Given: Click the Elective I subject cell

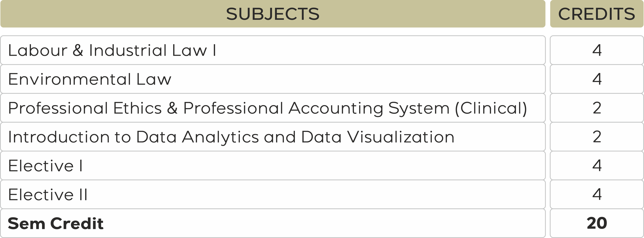Looking at the screenshot, I should pos(45,166).
